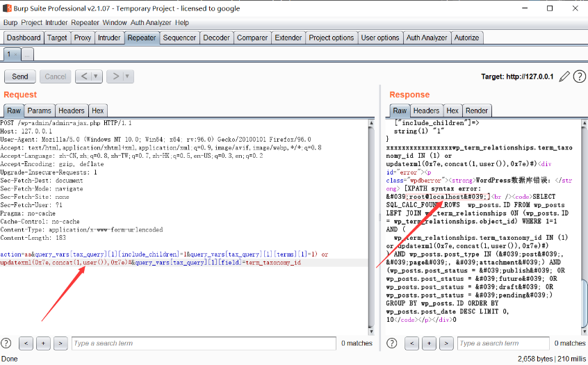Switch to the Decoder tab

coord(216,38)
